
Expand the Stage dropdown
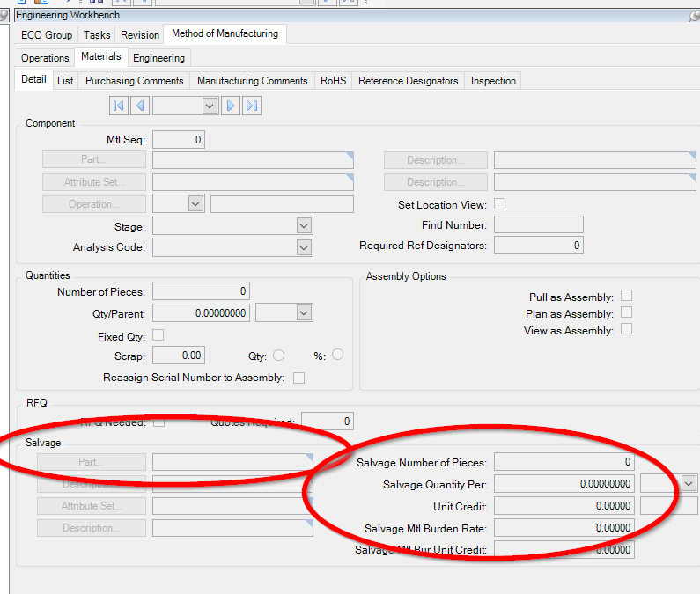click(x=304, y=226)
